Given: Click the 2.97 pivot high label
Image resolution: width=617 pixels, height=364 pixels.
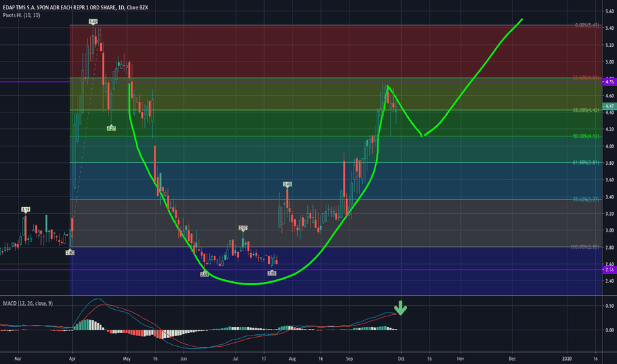Looking at the screenshot, I should point(243,228).
